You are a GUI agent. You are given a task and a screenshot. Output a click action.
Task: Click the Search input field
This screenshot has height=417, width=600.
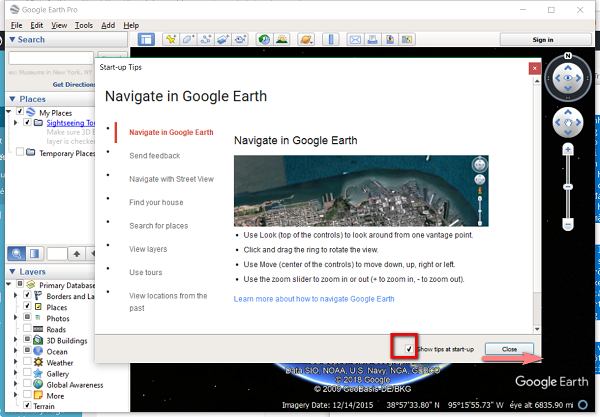51,58
